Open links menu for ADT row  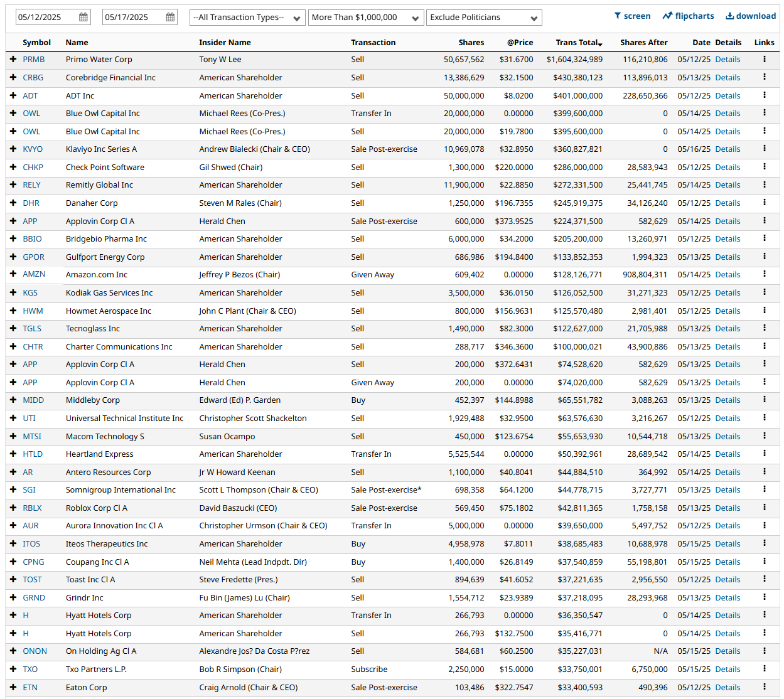764,95
